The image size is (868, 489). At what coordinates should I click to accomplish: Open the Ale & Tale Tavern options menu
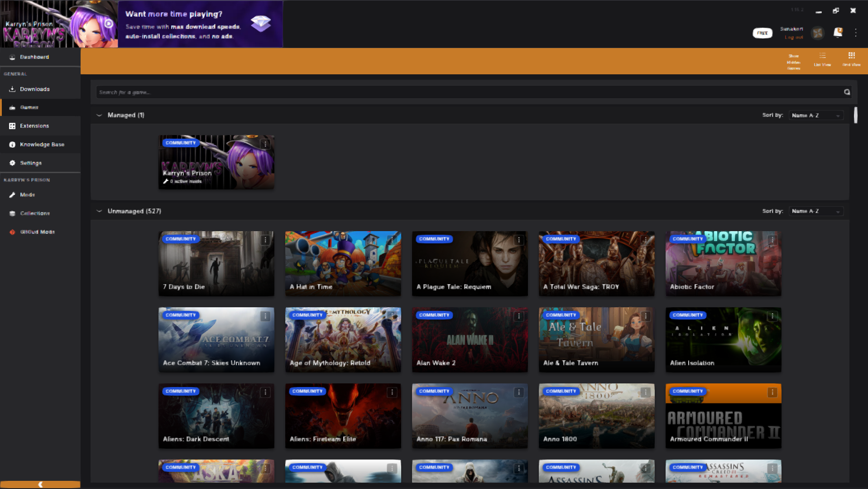coord(646,316)
